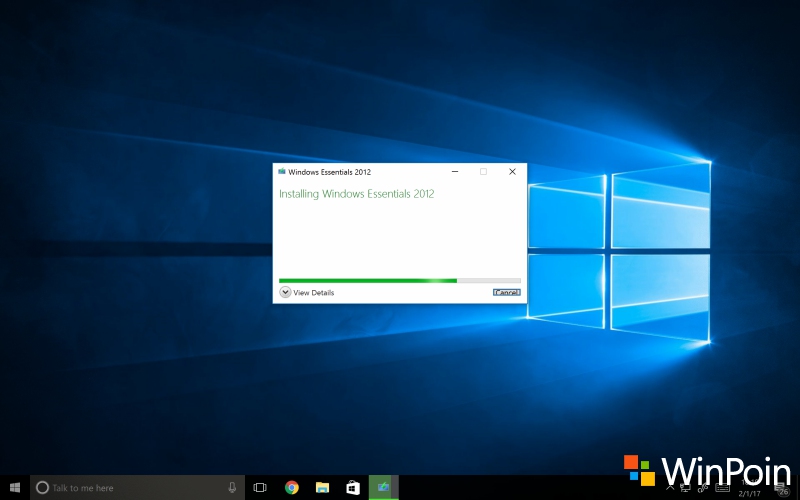Expand View Details chevron in installer
Viewport: 800px width, 500px height.
tap(285, 292)
